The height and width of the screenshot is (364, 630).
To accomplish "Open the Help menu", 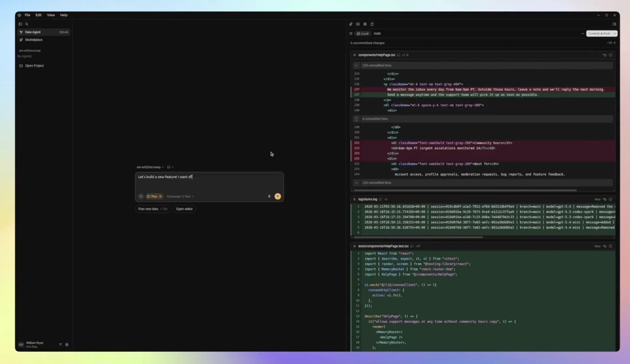I will 64,15.
